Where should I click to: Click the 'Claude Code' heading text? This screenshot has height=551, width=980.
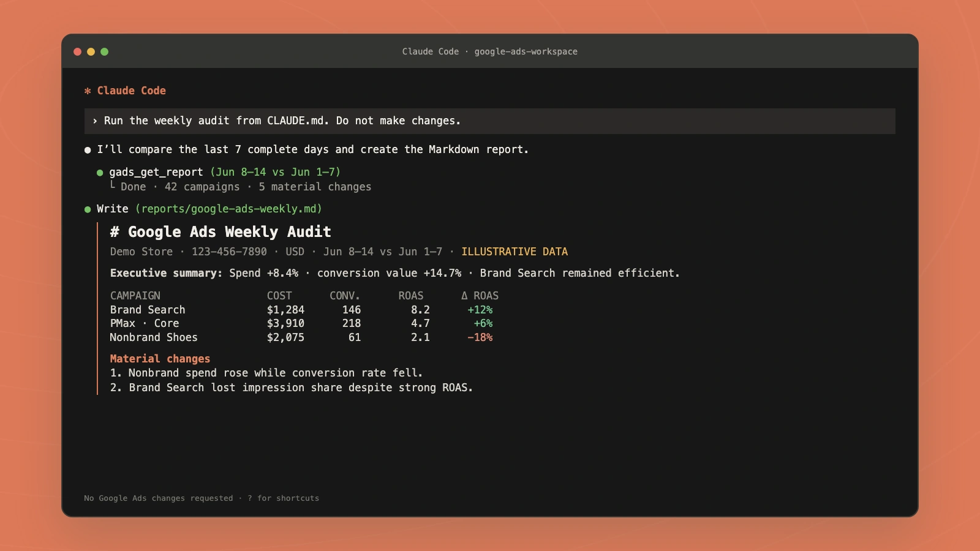pos(131,91)
